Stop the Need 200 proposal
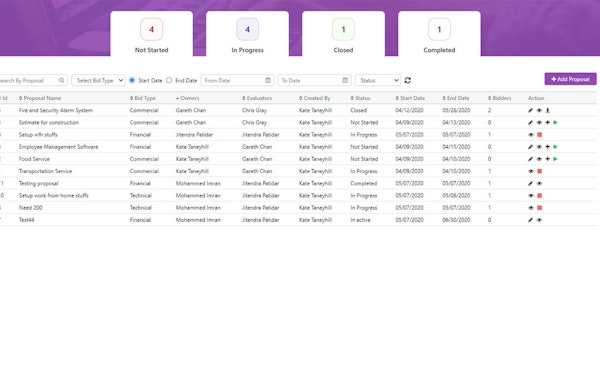 click(x=540, y=208)
